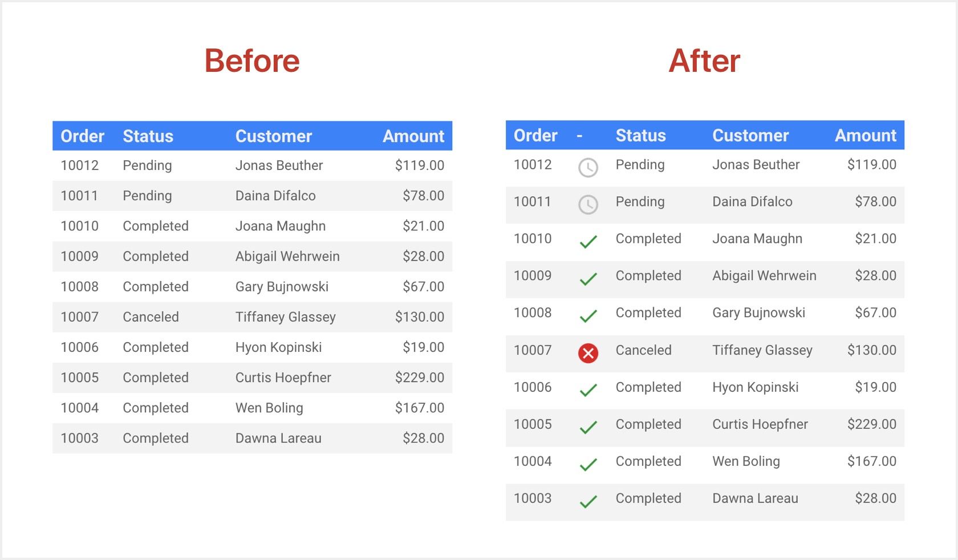Sort by Order column in Before table
The height and width of the screenshot is (560, 958).
point(83,136)
